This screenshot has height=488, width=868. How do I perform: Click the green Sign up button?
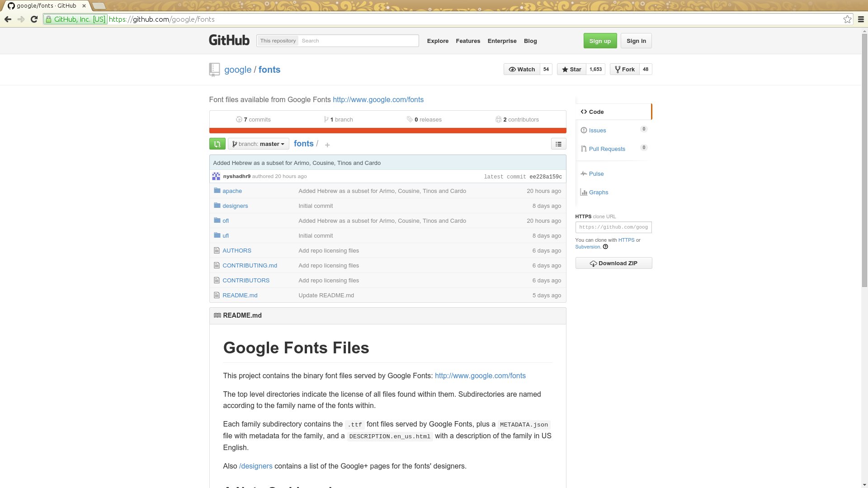600,41
